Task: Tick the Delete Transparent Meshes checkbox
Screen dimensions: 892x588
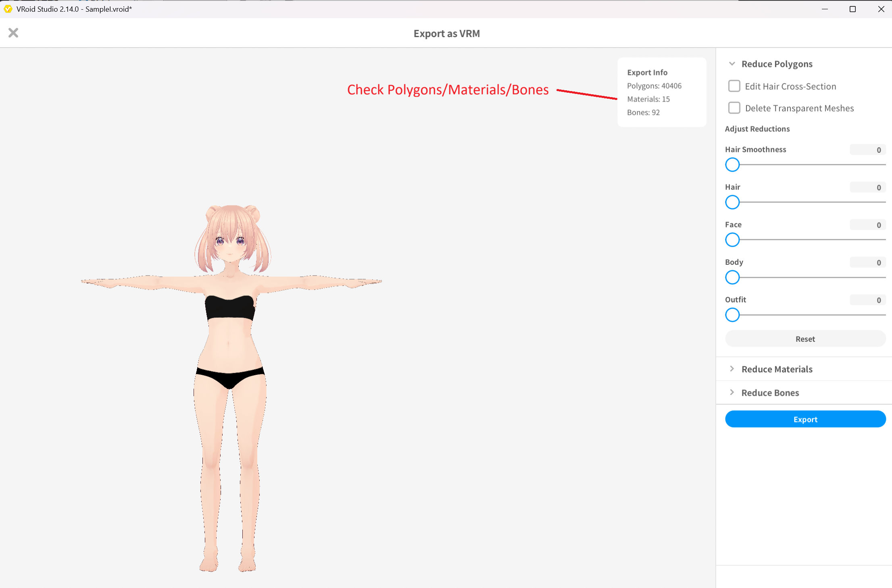Action: click(734, 108)
